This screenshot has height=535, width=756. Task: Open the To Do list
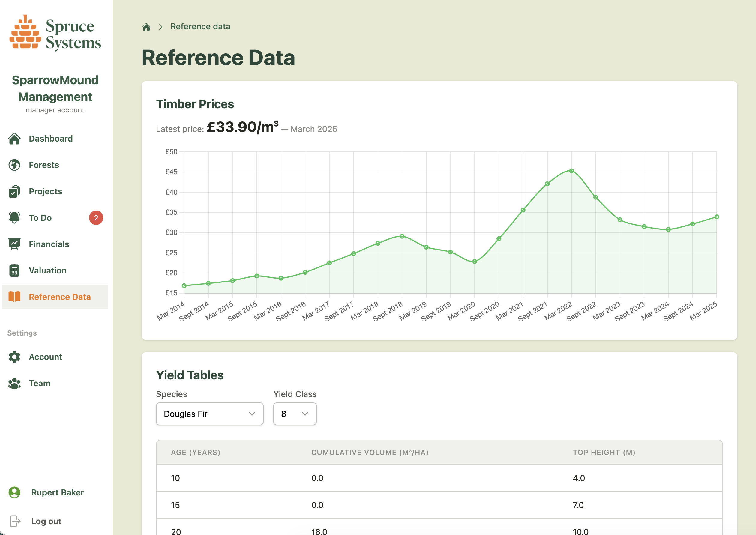click(55, 218)
